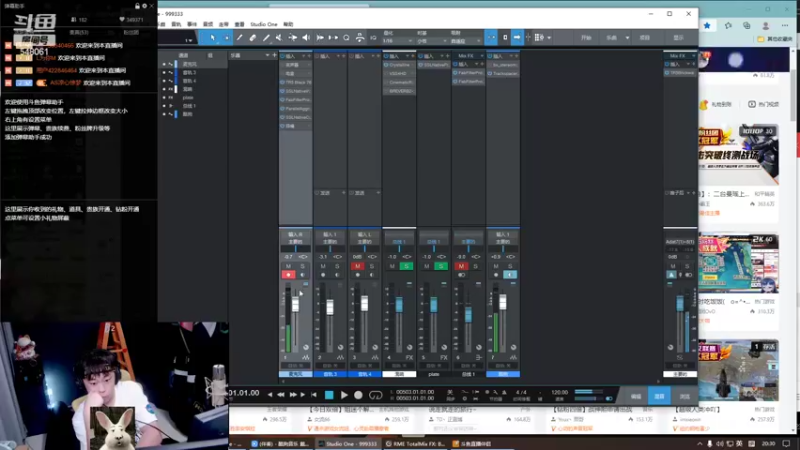
Task: Open the dropdown arrow in the track list header
Action: 267,55
